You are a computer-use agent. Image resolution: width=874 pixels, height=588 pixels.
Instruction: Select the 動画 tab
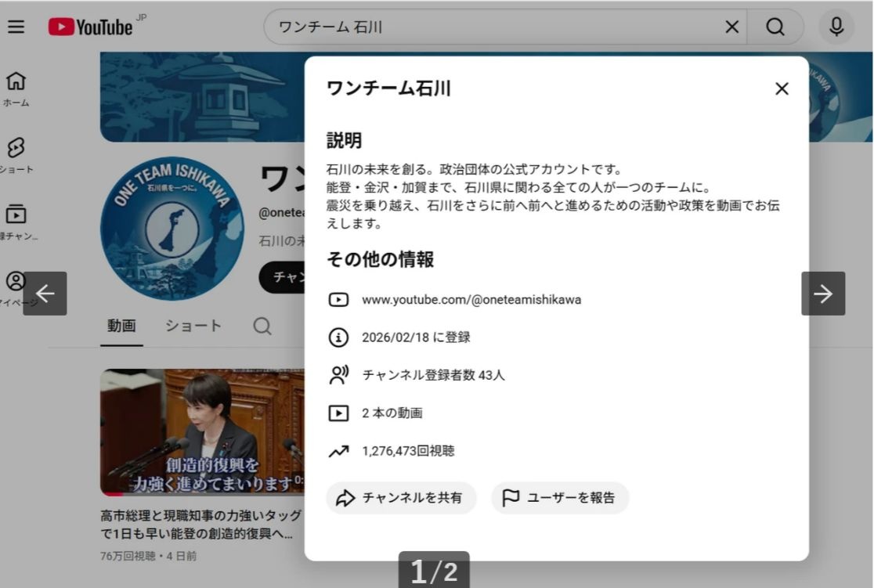coord(121,326)
